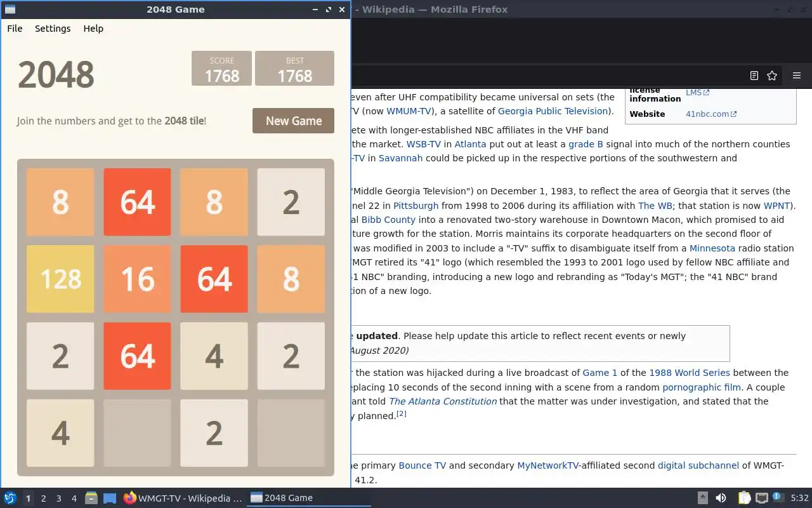The image size is (812, 508).
Task: Switch to workspace 4 in the pager
Action: point(74,498)
